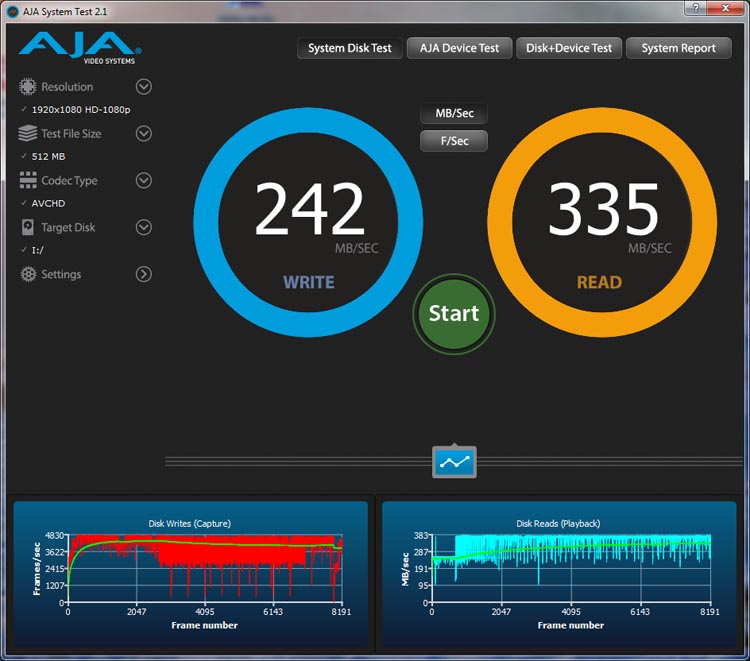This screenshot has width=750, height=661.
Task: Click the Codec Type label
Action: pos(69,180)
